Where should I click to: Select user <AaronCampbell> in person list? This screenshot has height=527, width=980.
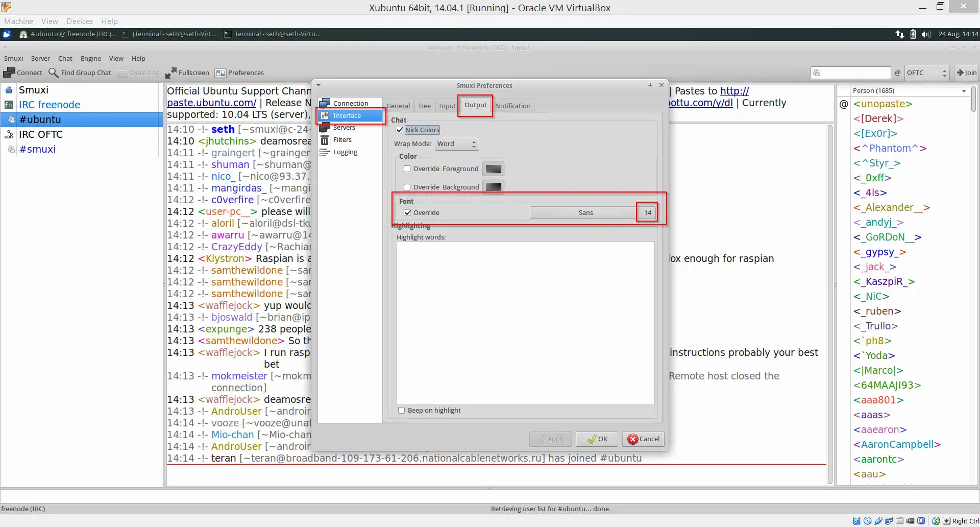click(897, 445)
